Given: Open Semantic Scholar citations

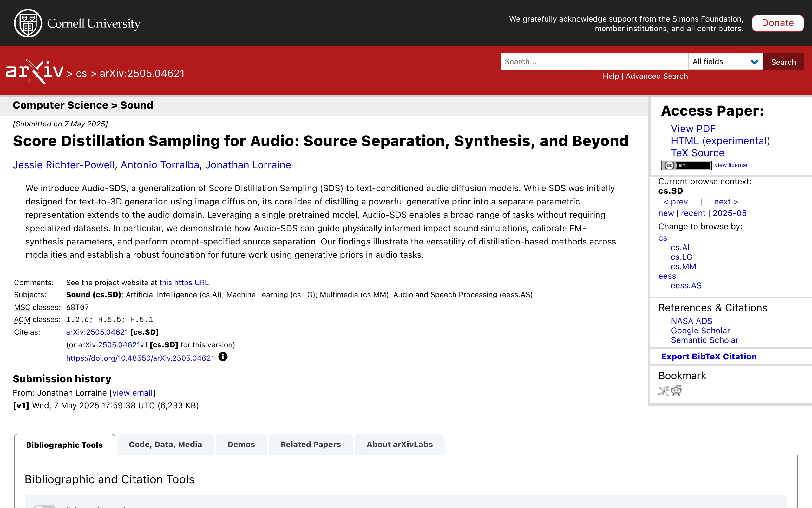Looking at the screenshot, I should pyautogui.click(x=704, y=340).
